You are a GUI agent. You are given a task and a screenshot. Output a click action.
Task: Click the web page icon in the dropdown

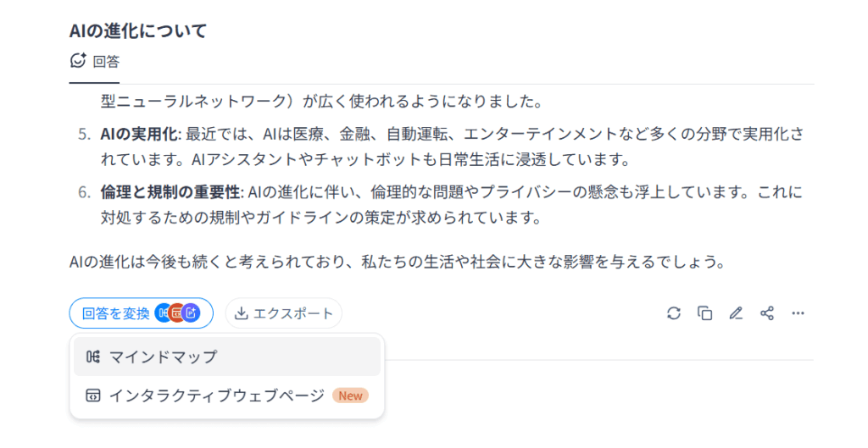pyautogui.click(x=93, y=395)
